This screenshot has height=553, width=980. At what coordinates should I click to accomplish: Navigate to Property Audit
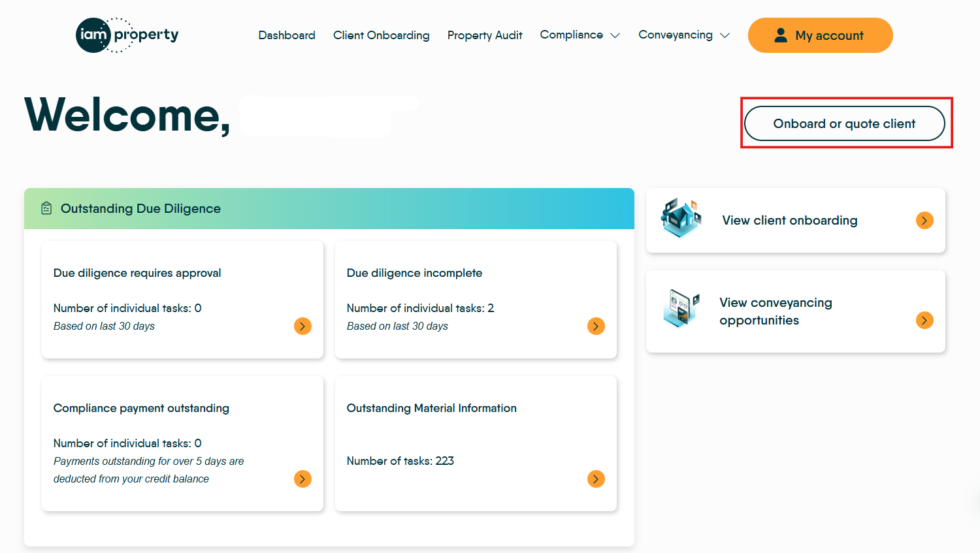(x=485, y=35)
